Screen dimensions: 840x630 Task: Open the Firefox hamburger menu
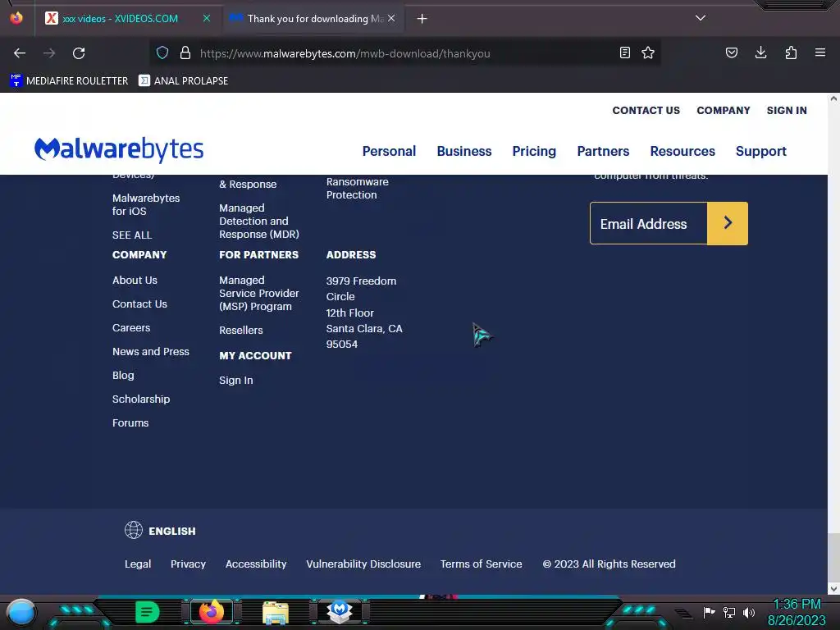820,52
